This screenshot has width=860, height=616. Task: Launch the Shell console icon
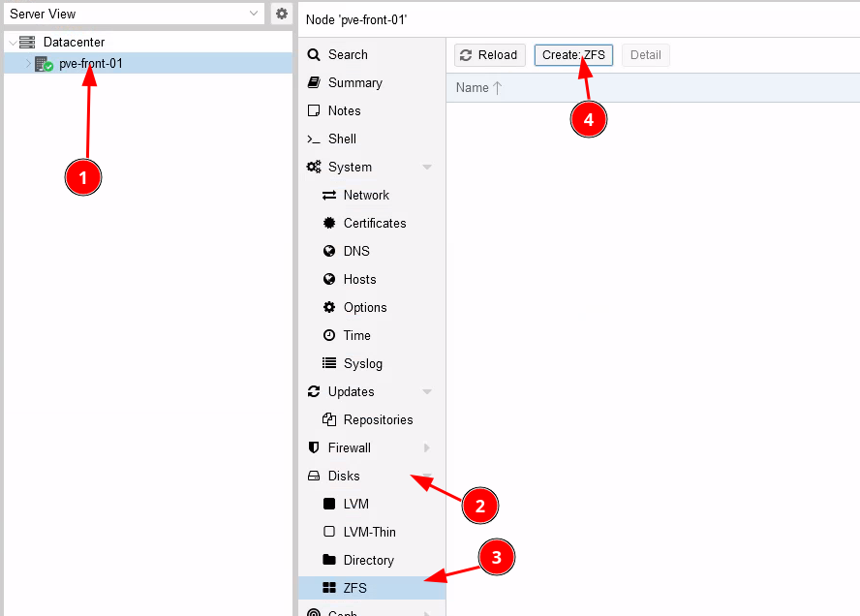[314, 139]
